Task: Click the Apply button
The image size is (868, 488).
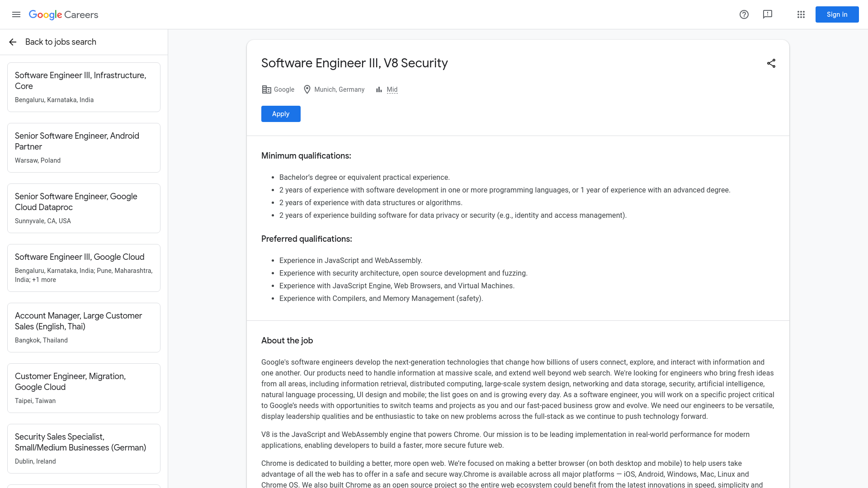Action: coord(281,114)
